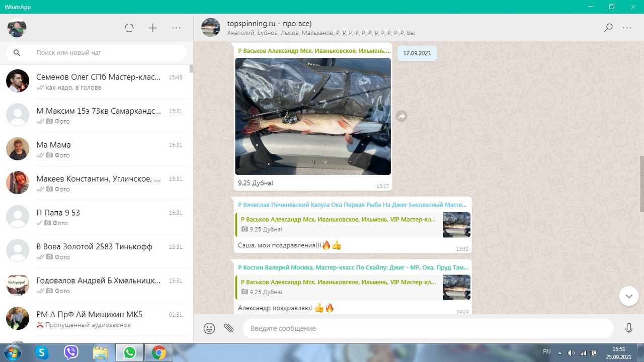The height and width of the screenshot is (362, 644).
Task: Click the message 'Саша, мои поздравления!!!'
Action: click(290, 245)
